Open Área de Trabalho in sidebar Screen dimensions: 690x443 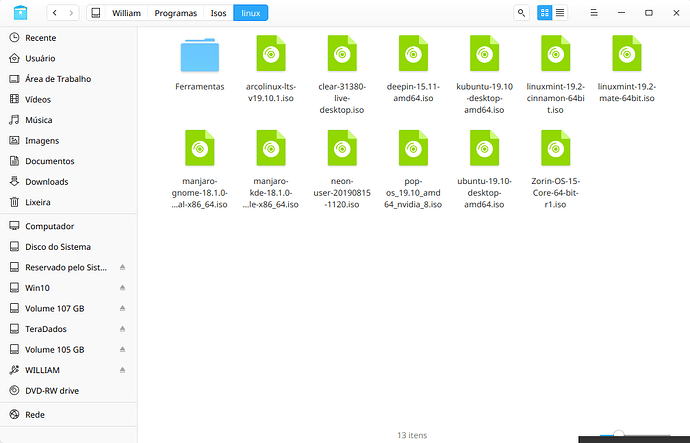[x=69, y=79]
